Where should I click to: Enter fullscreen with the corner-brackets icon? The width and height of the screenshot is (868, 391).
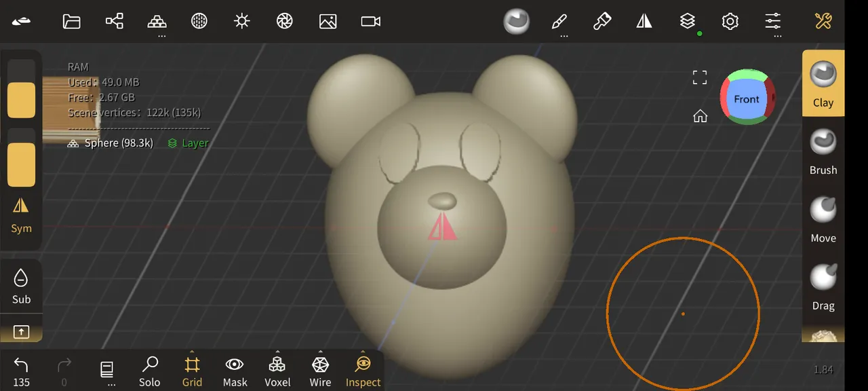(700, 77)
